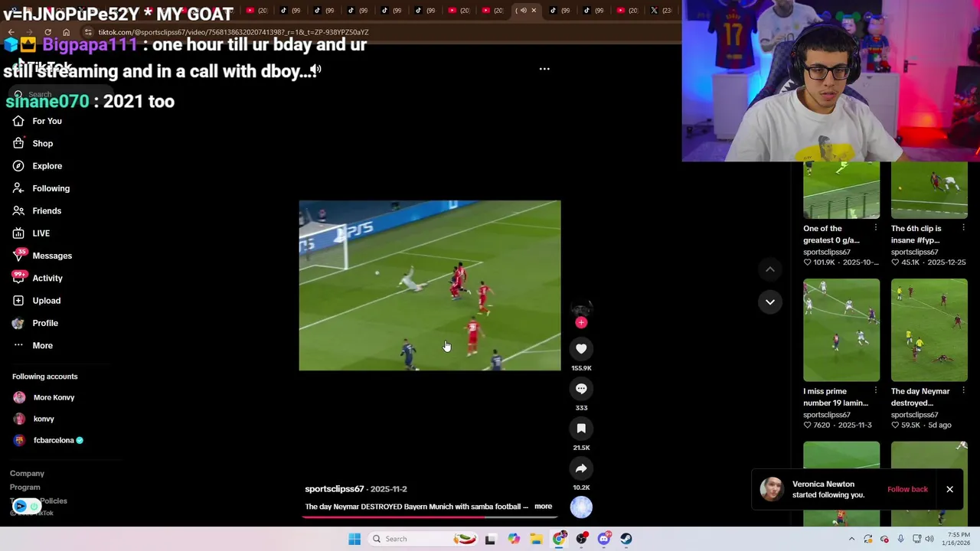The width and height of the screenshot is (980, 551).
Task: Bookmark the video with favorites icon
Action: coord(581,429)
